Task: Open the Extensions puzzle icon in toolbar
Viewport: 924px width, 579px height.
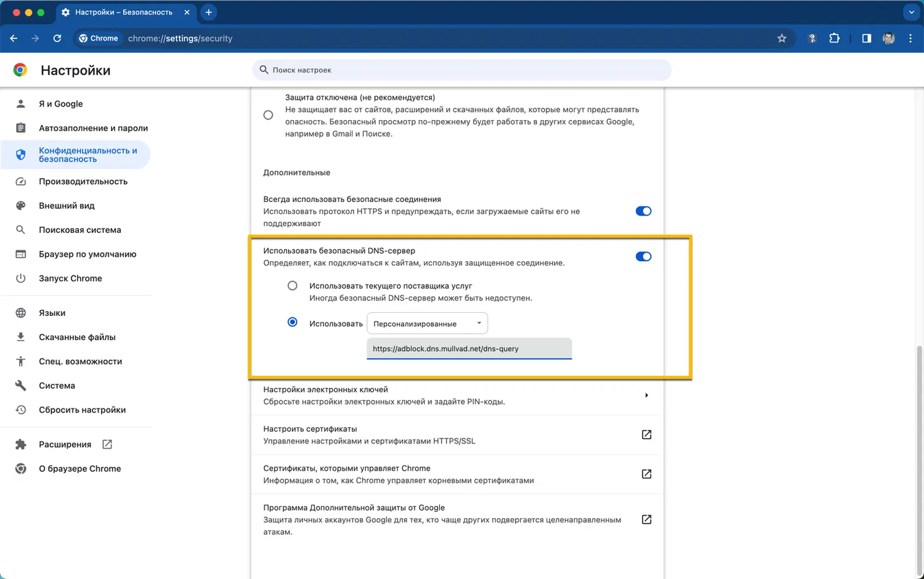Action: pos(834,38)
